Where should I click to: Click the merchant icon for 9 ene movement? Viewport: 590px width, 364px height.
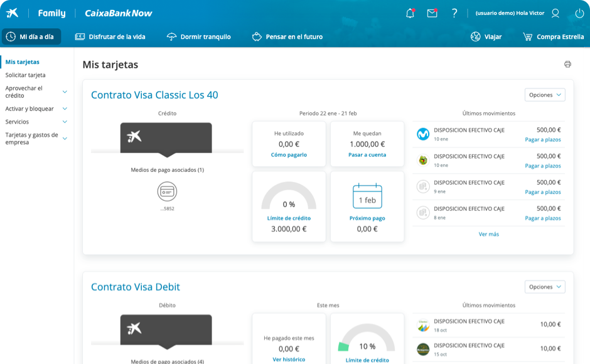pyautogui.click(x=423, y=186)
